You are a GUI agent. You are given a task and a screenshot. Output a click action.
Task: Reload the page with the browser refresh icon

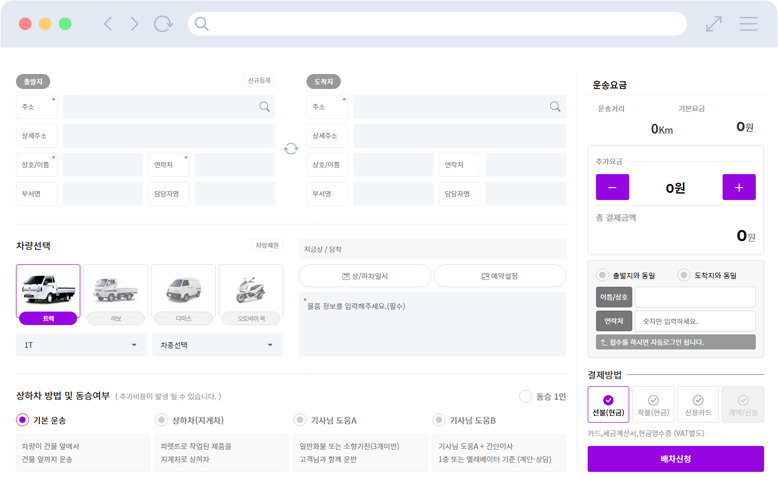click(162, 24)
